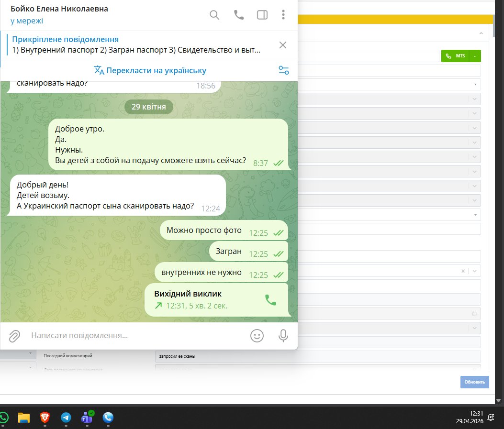Screen dimensions: 504x429
Task: Collapse the CRM section via top chevron
Action: pyautogui.click(x=481, y=33)
